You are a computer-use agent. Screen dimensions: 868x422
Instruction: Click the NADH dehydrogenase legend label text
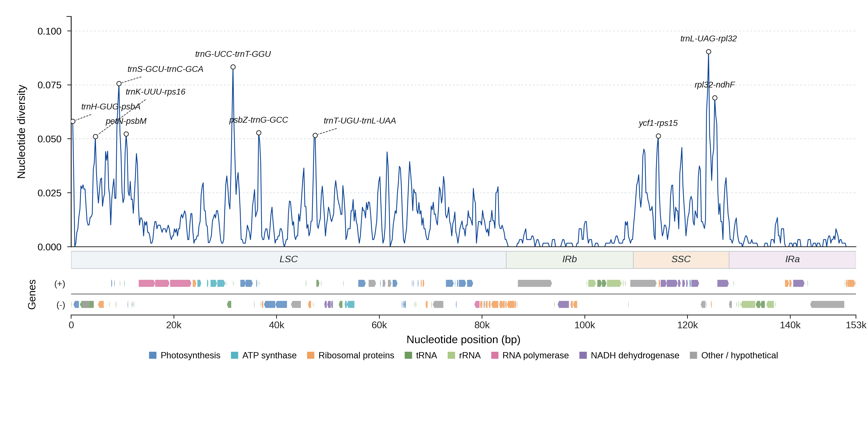[x=635, y=355]
